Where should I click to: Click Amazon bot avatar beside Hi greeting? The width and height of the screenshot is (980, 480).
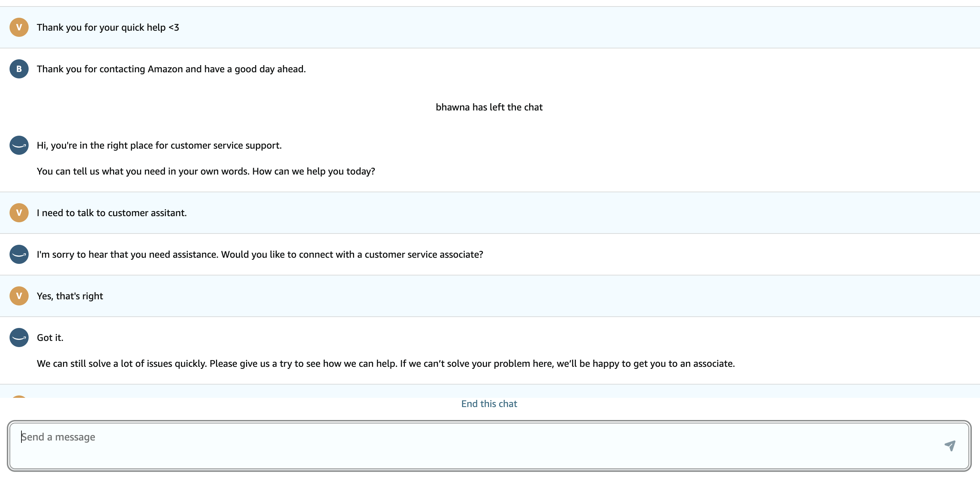pos(19,146)
